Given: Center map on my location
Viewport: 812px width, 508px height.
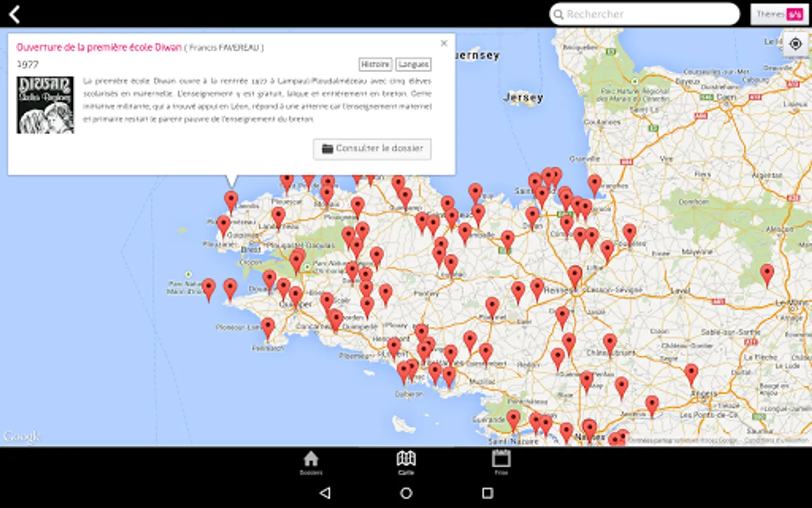Looking at the screenshot, I should (x=796, y=43).
